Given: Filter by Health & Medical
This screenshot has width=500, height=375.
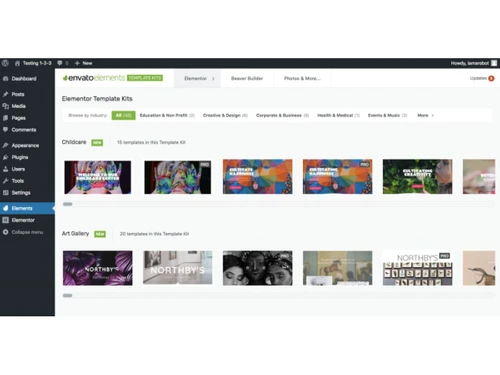Looking at the screenshot, I should pyautogui.click(x=338, y=115).
